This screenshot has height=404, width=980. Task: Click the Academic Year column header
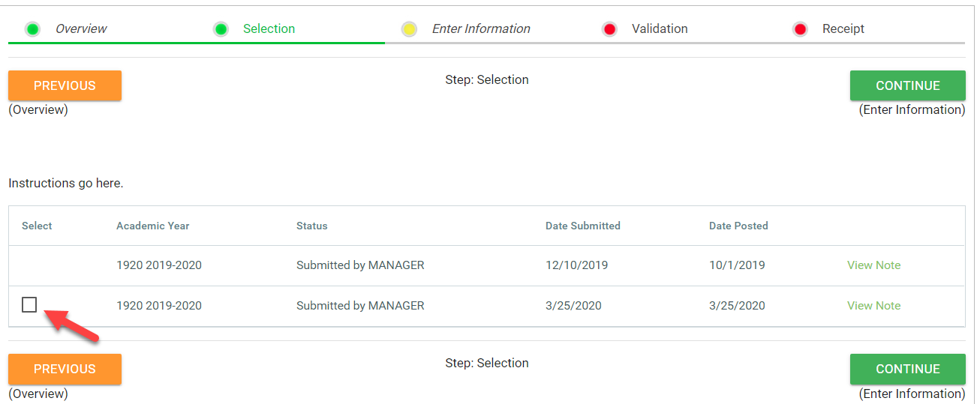click(x=153, y=226)
